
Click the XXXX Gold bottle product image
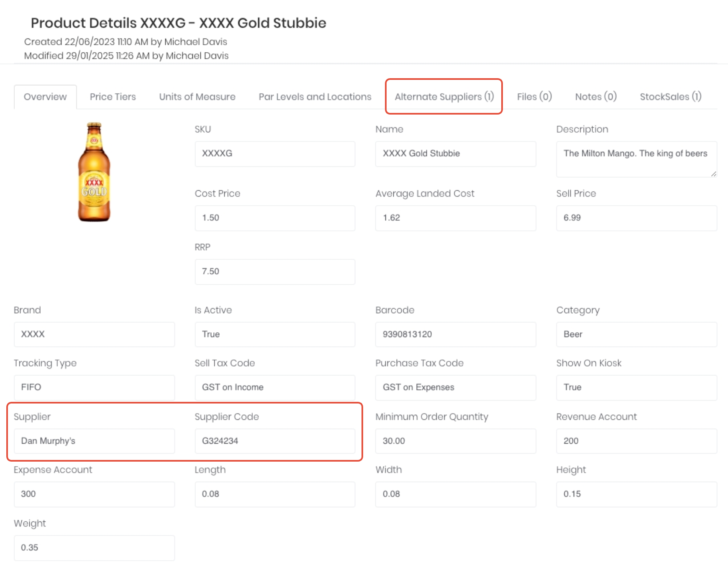tap(94, 172)
